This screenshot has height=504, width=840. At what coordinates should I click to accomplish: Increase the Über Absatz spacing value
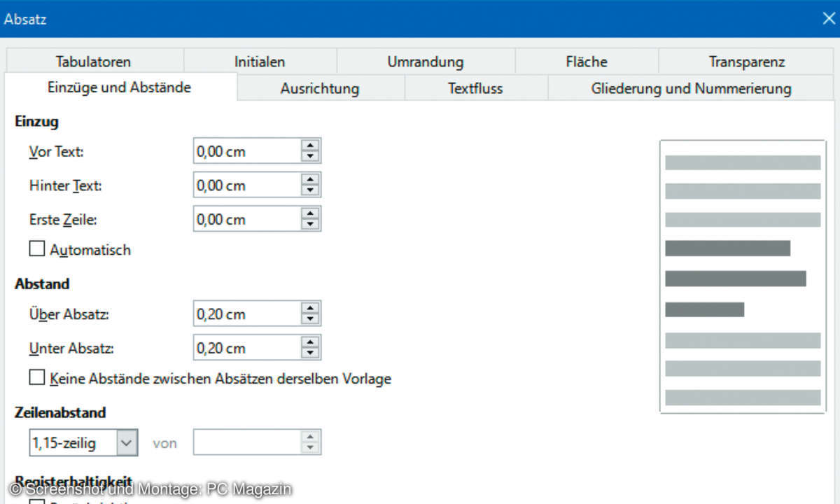310,309
